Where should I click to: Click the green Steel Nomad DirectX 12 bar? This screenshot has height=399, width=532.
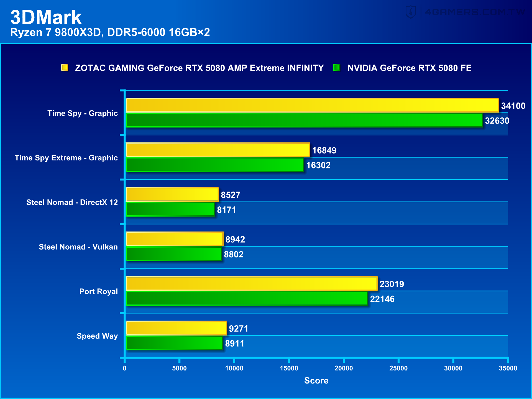(x=170, y=209)
